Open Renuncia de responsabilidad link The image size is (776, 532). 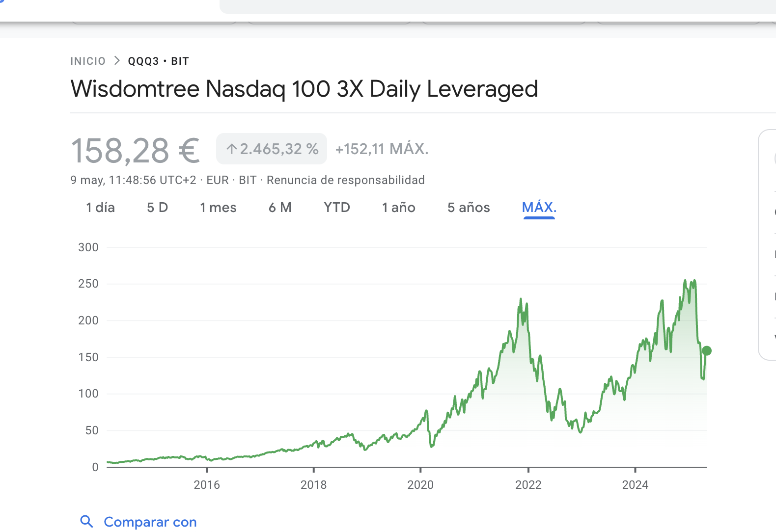click(x=346, y=180)
